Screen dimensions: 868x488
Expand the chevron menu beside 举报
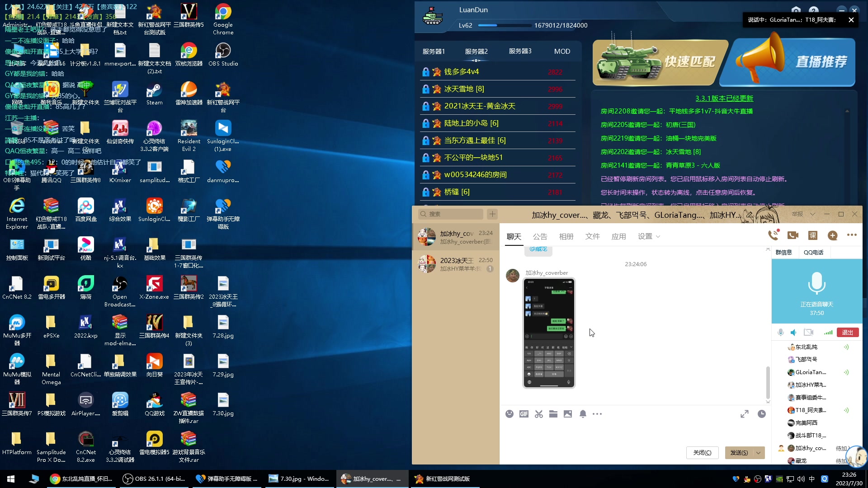click(x=812, y=214)
